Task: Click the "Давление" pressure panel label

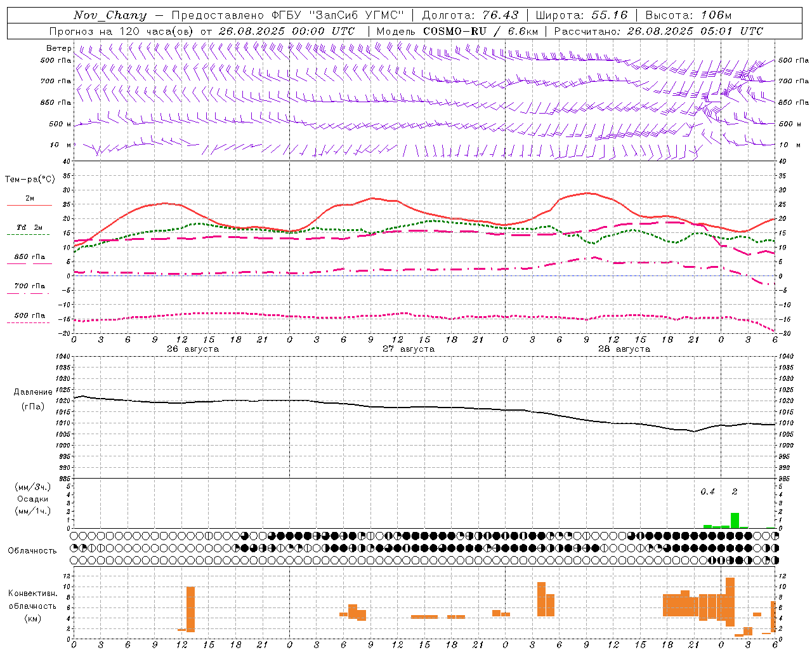Action: click(33, 392)
